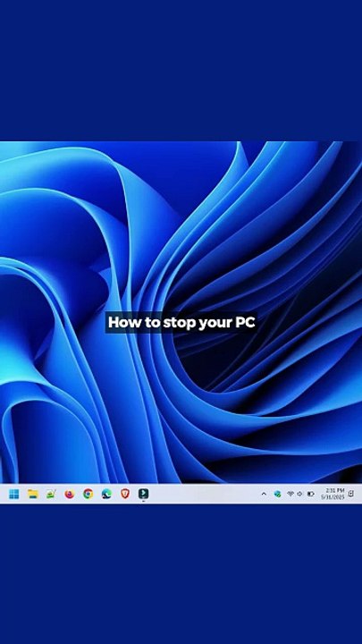The height and width of the screenshot is (644, 362).
Task: Open the taskbar icon after File Explorer
Action: click(51, 494)
